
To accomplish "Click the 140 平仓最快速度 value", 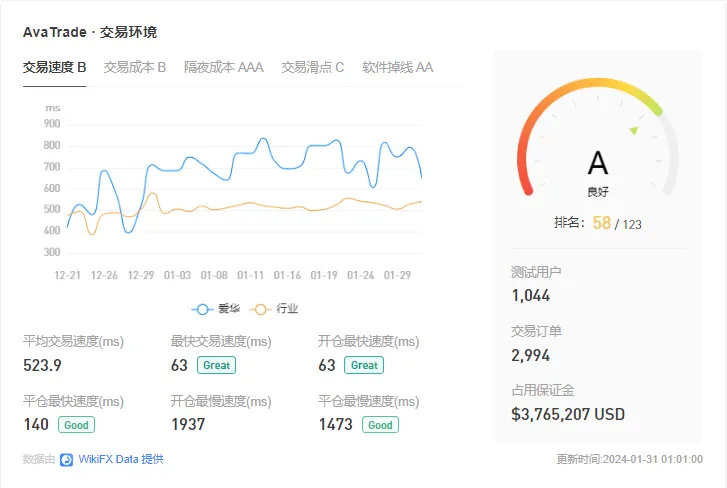I will (36, 425).
